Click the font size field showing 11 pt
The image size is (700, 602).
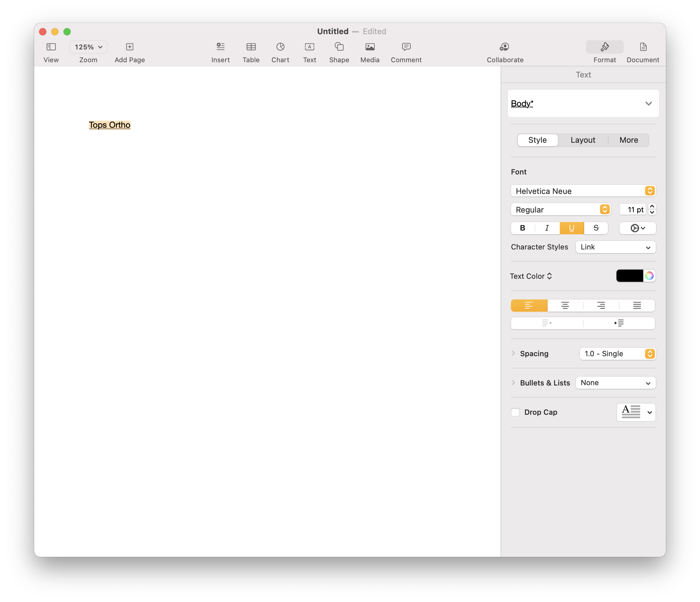[x=632, y=210]
